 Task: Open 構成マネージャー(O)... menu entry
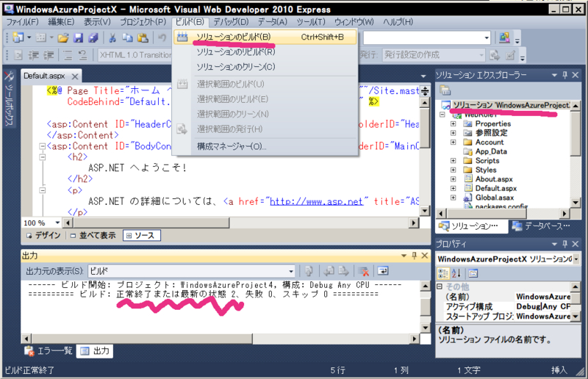point(265,147)
